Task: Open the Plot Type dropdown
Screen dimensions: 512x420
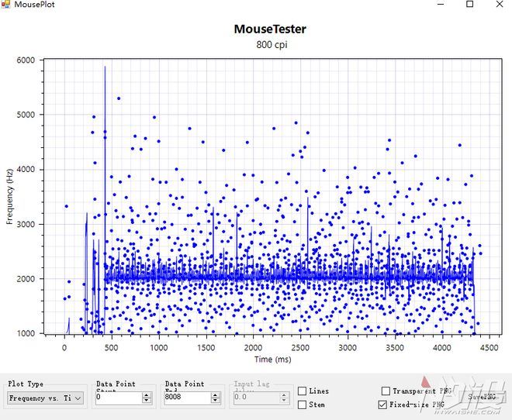Action: [x=46, y=398]
